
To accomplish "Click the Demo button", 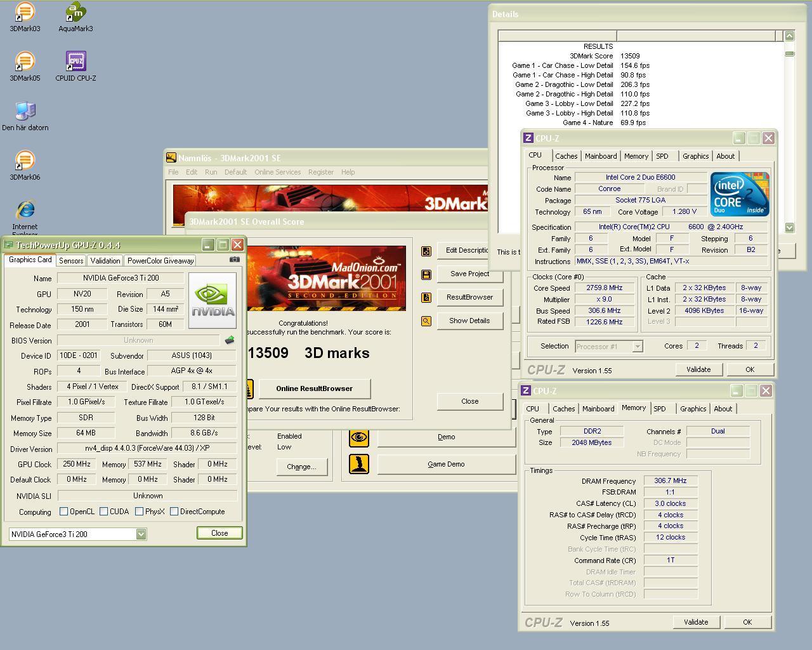I will pos(447,437).
